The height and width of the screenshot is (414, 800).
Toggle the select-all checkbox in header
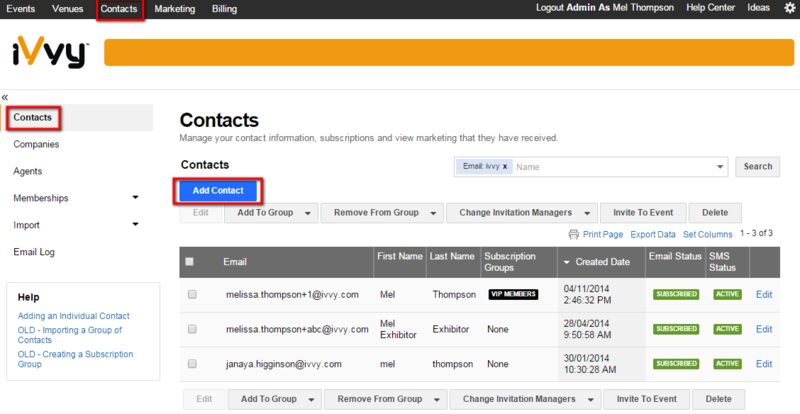coord(189,262)
